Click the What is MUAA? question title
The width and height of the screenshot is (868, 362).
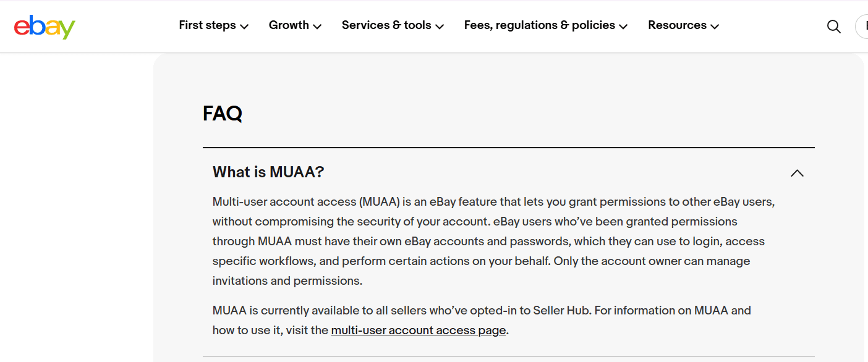[268, 172]
